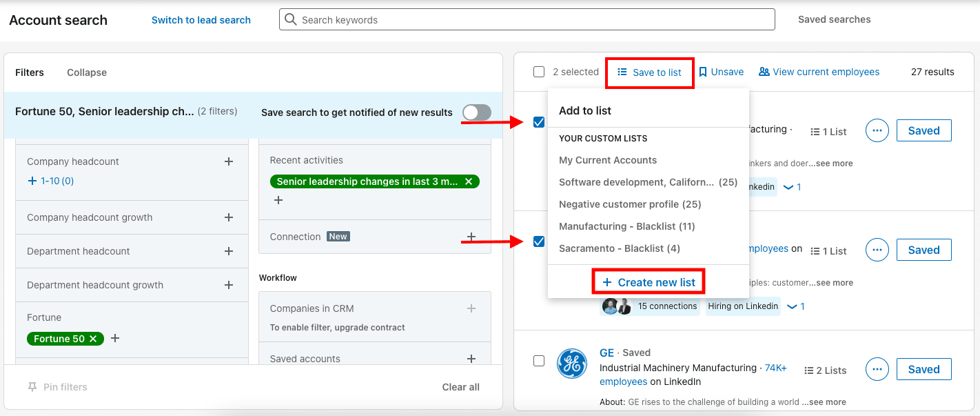The height and width of the screenshot is (416, 980).
Task: Choose Create new list option
Action: (x=649, y=282)
